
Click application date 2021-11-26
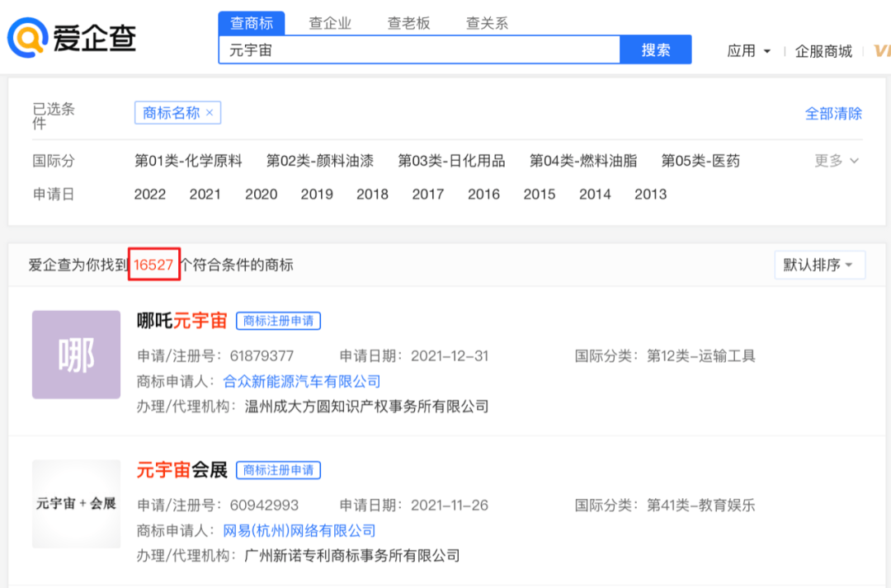click(450, 506)
